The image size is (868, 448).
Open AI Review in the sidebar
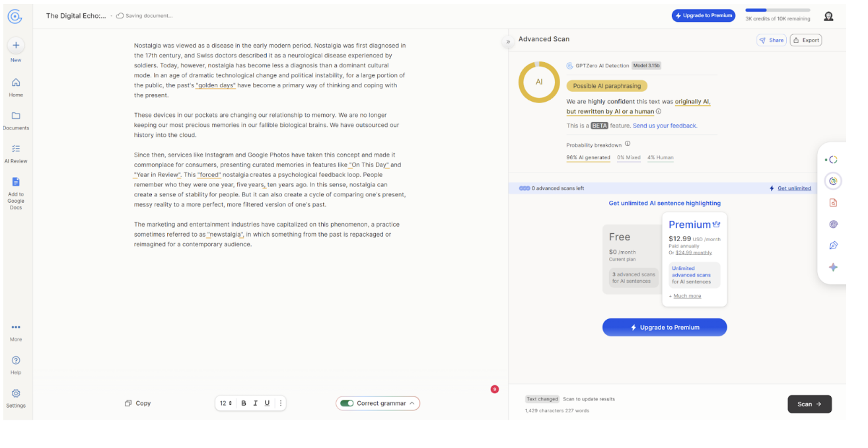[16, 153]
